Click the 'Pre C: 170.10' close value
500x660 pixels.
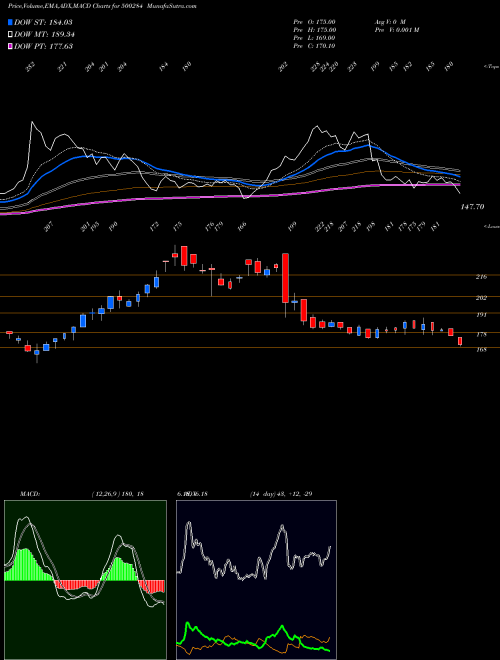314,45
